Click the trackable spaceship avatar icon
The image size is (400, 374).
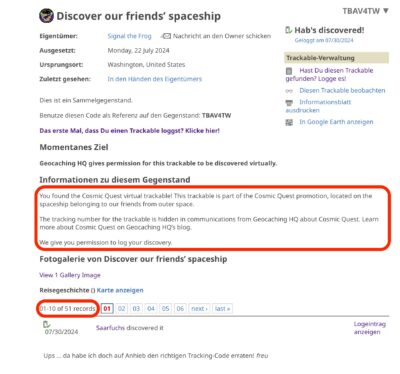pyautogui.click(x=46, y=16)
